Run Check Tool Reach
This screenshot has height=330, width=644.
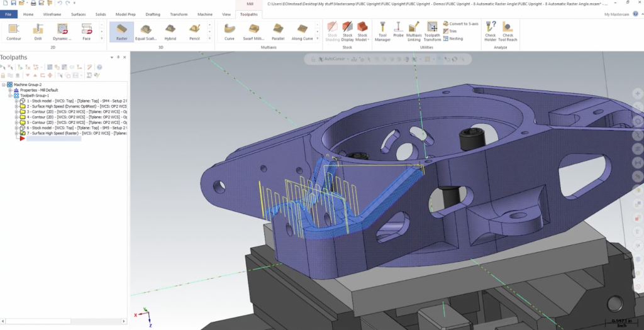point(508,32)
